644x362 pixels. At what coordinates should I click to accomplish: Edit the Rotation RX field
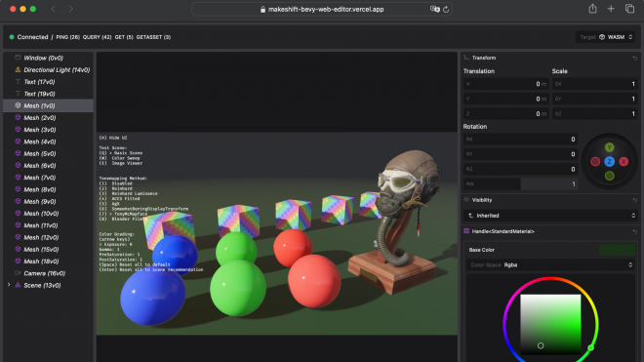coord(520,140)
